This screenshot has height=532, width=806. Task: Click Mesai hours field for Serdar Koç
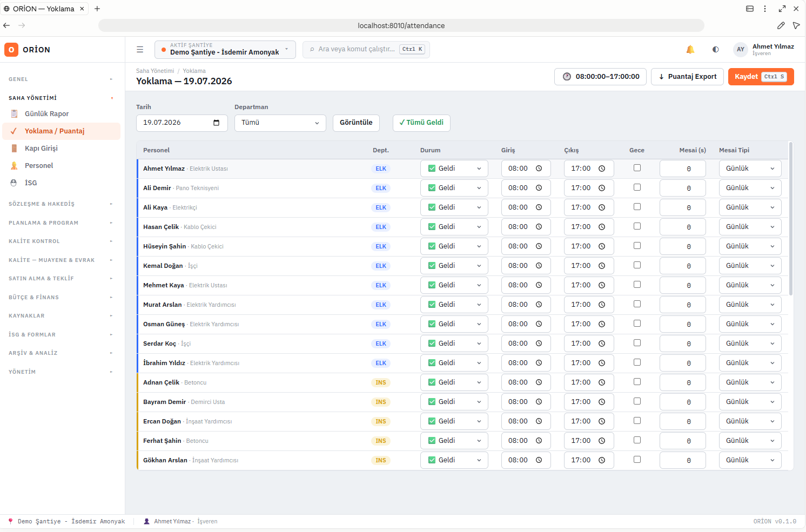click(683, 344)
